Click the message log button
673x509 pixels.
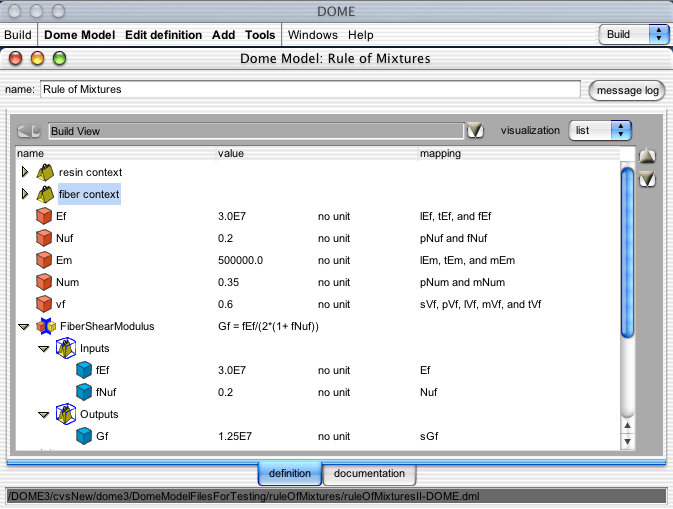click(627, 91)
